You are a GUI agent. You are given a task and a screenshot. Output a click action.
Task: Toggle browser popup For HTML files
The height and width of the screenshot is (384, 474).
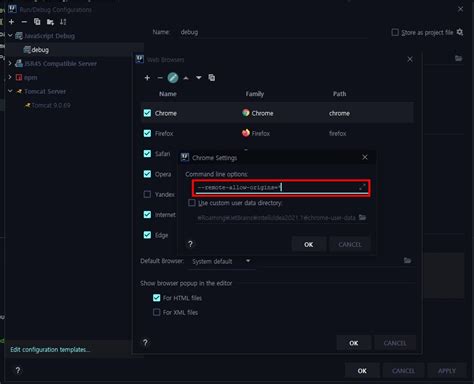pyautogui.click(x=157, y=298)
